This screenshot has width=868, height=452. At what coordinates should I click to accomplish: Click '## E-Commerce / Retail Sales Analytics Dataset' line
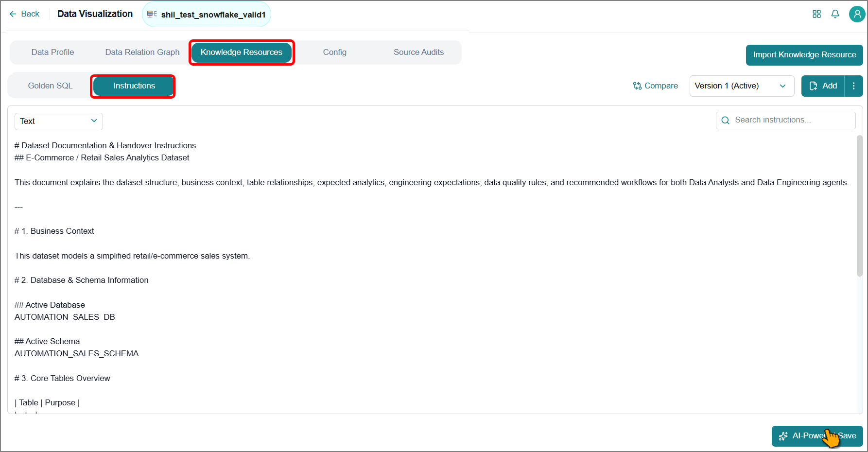coord(102,157)
